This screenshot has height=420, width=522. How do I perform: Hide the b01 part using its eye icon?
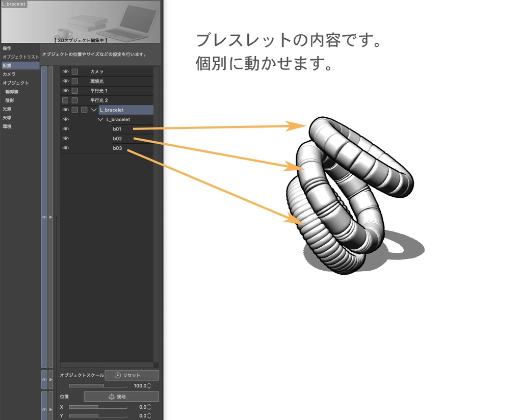66,128
